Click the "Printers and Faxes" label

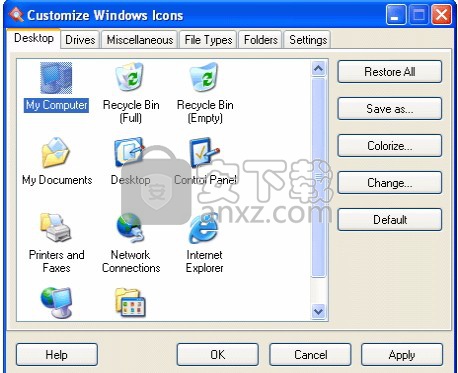pos(56,261)
